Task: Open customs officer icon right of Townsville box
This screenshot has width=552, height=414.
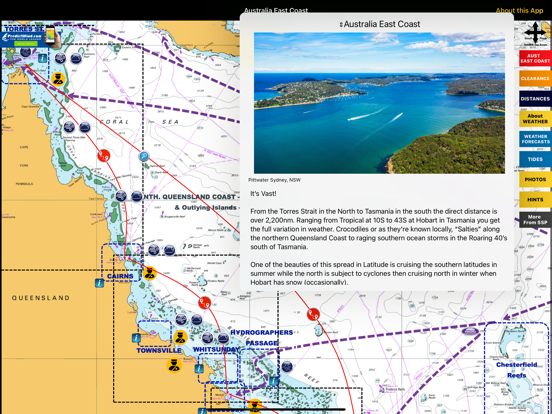Action: (x=180, y=338)
